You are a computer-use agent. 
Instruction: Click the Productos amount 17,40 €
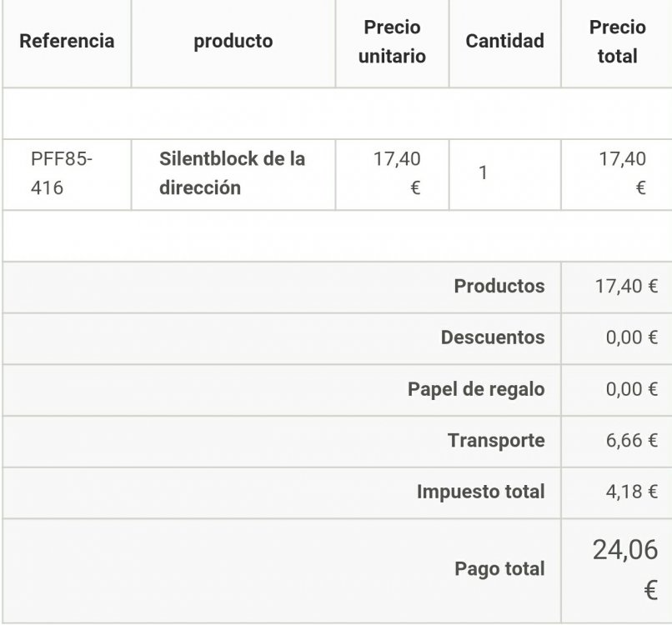click(626, 287)
